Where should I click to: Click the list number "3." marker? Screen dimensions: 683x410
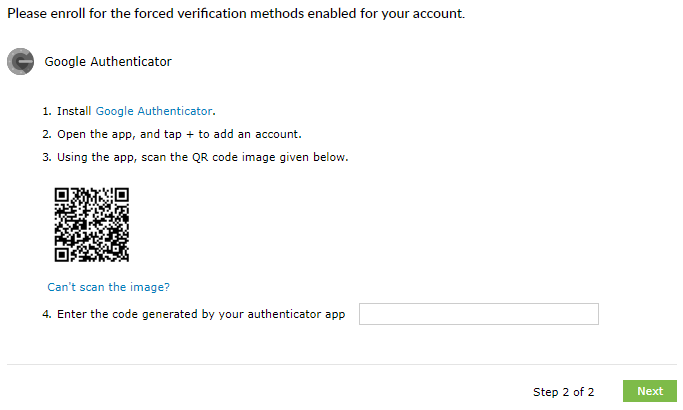coord(46,157)
